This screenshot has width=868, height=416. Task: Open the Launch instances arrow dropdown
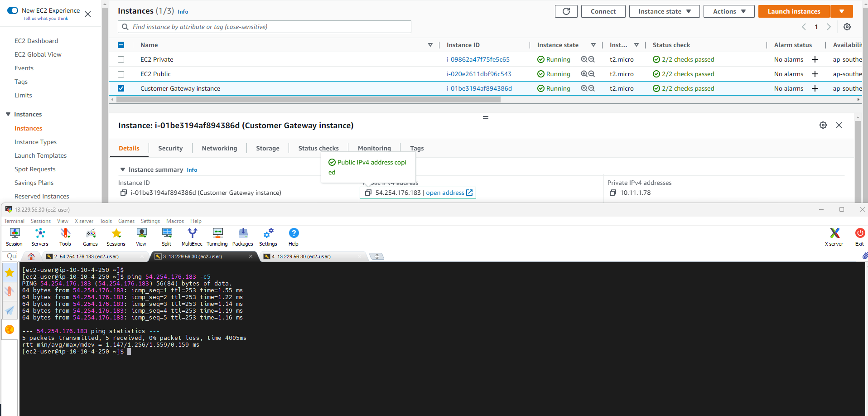point(842,11)
